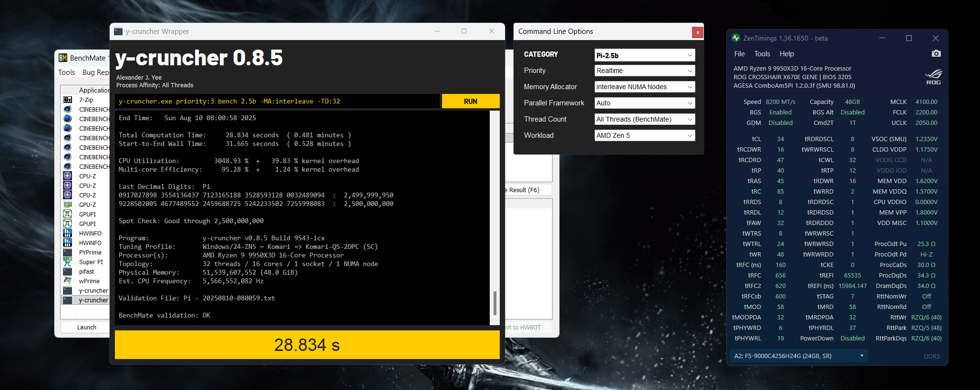Click the ROG logo in ZenTimings
Viewport: 980px width, 390px height.
click(x=933, y=77)
